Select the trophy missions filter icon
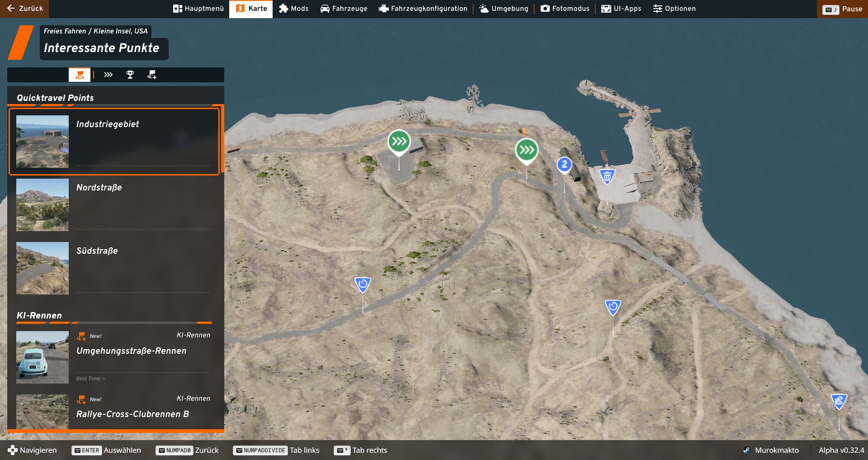The width and height of the screenshot is (868, 460). coord(130,75)
